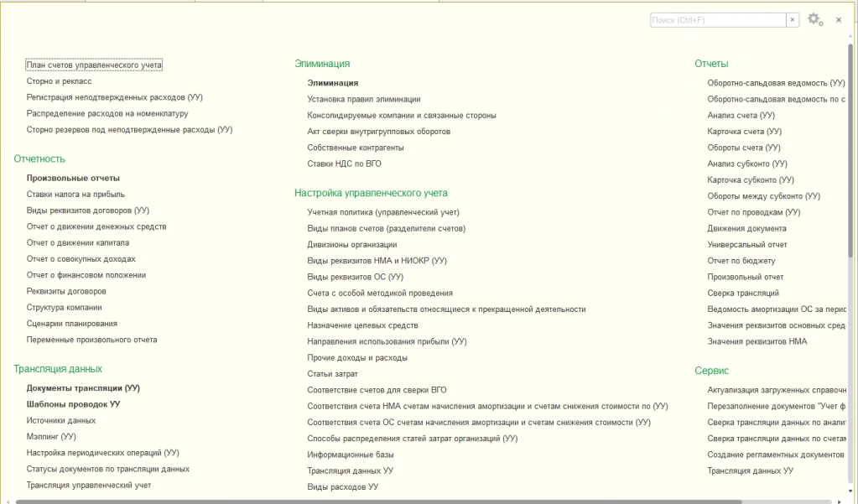Open Акт сверки внутригрупповых оборотов
The height and width of the screenshot is (504, 858).
point(378,132)
